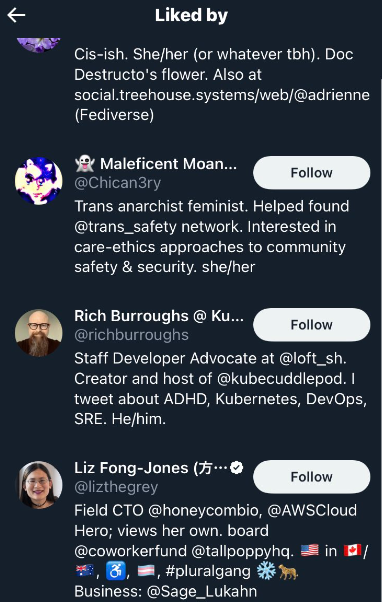Follow Rich Burroughs

[x=311, y=325]
